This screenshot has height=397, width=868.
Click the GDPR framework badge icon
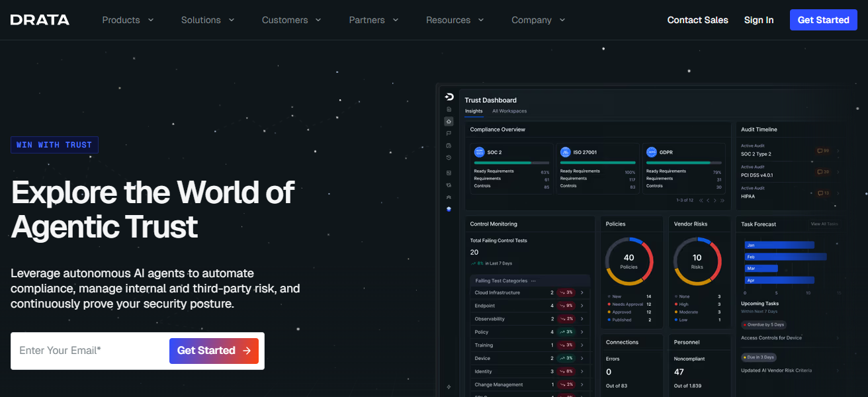pos(651,152)
